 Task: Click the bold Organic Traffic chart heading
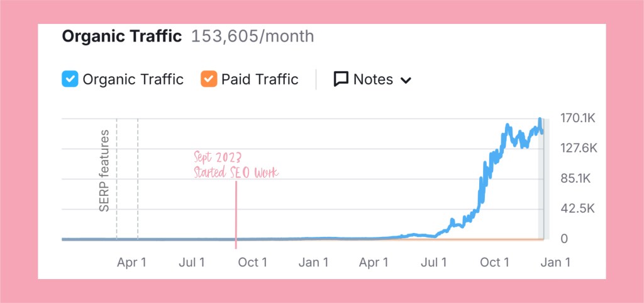(121, 37)
